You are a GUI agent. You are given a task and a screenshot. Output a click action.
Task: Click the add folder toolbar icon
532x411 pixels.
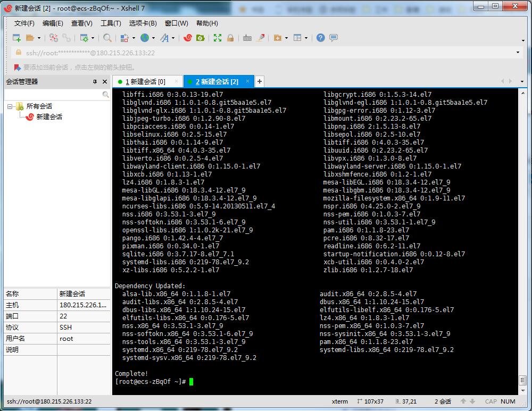[278, 38]
